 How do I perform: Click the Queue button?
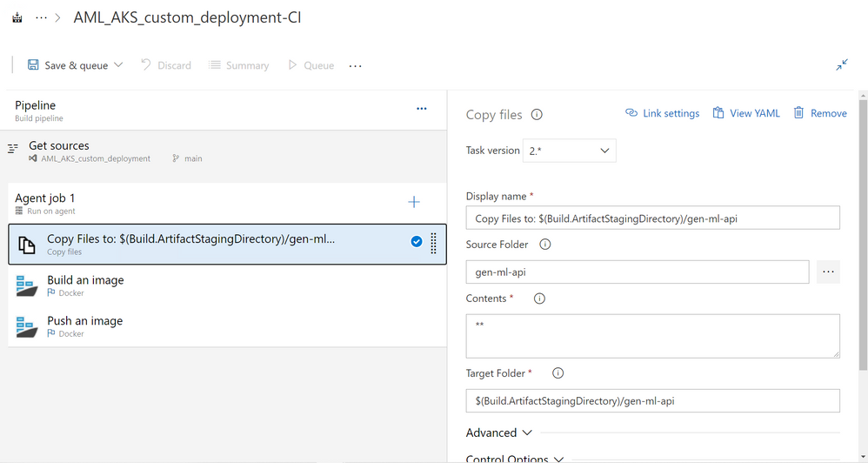tap(311, 65)
